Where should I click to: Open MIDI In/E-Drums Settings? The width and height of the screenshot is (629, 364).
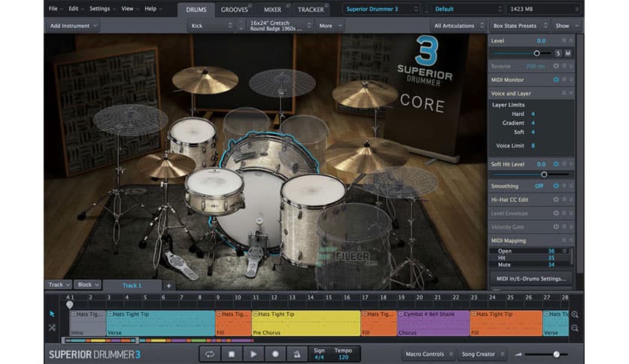[531, 278]
